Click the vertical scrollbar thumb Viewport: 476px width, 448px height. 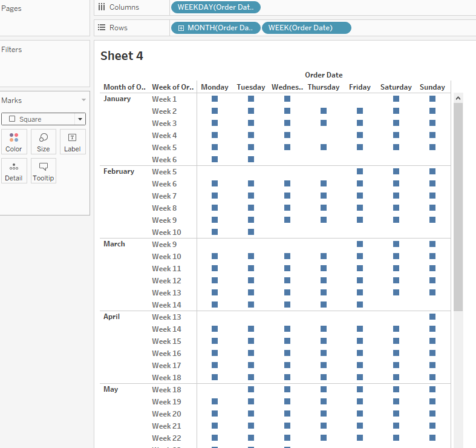[x=458, y=206]
